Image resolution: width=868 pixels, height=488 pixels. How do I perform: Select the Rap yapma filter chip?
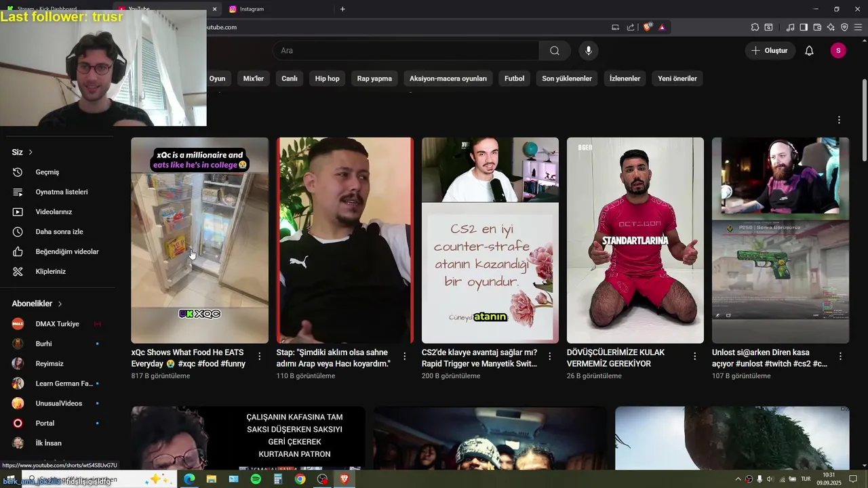coord(374,79)
